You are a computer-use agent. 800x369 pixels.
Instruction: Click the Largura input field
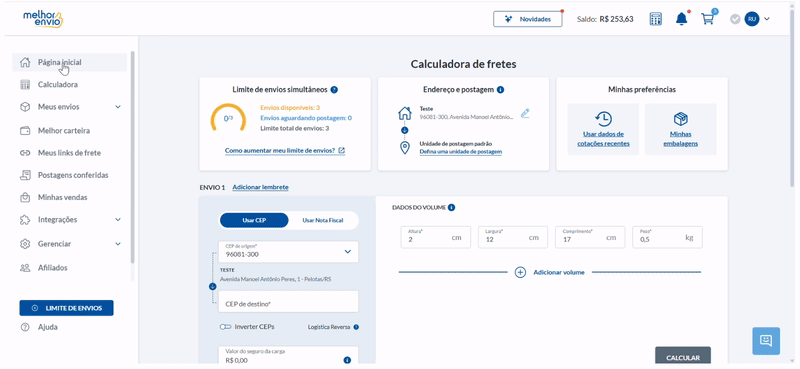pyautogui.click(x=513, y=237)
